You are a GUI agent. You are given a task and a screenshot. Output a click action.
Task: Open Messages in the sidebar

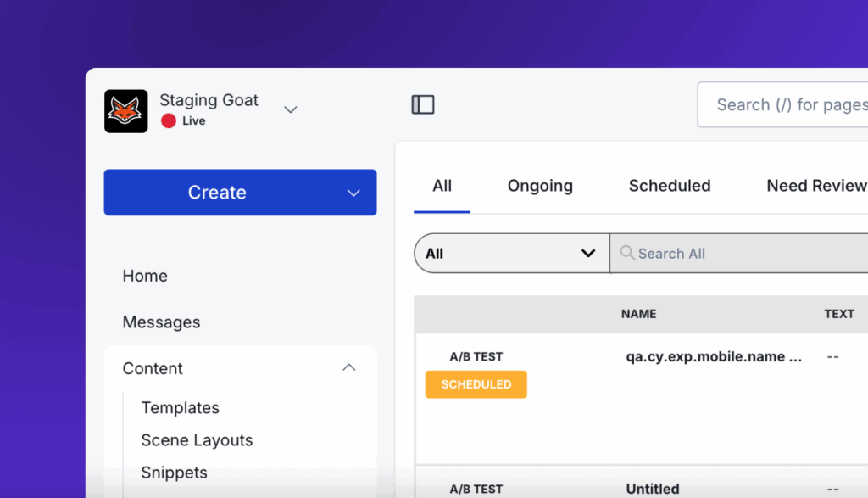click(x=161, y=322)
